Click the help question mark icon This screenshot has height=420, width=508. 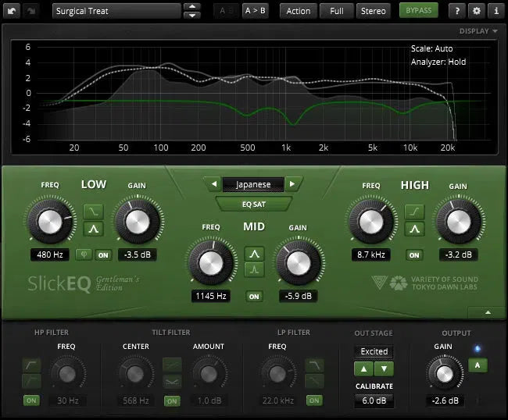(457, 11)
